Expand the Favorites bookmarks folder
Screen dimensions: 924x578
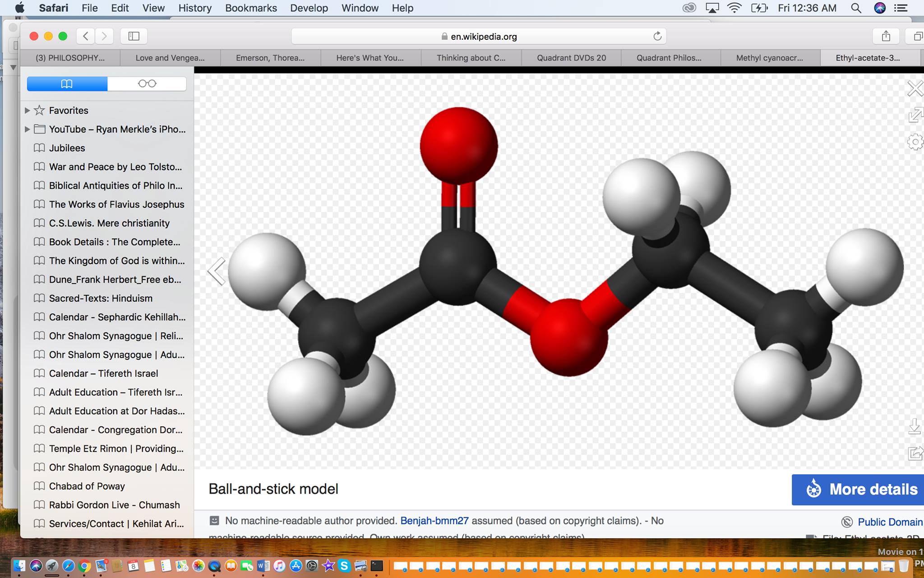[x=27, y=110]
